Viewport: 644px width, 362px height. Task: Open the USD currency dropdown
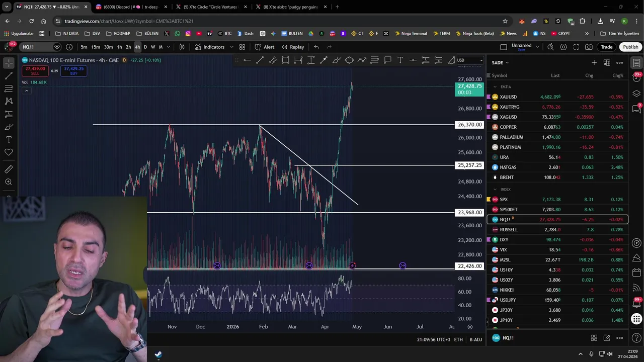(x=469, y=60)
